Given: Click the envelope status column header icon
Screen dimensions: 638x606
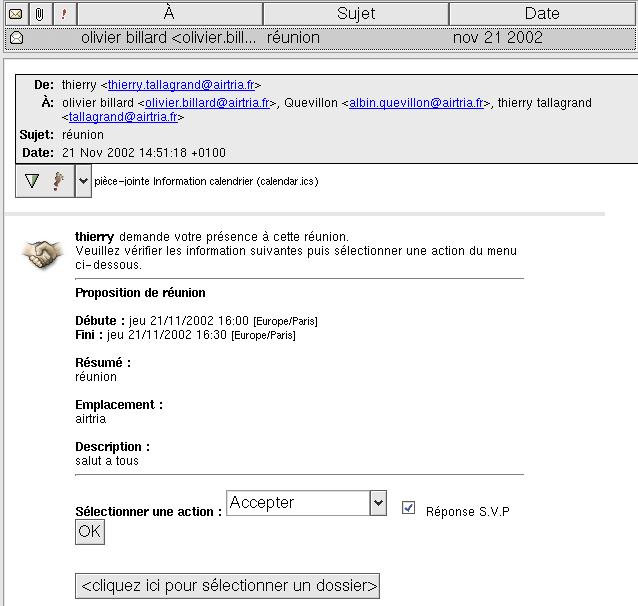Looking at the screenshot, I should [15, 14].
